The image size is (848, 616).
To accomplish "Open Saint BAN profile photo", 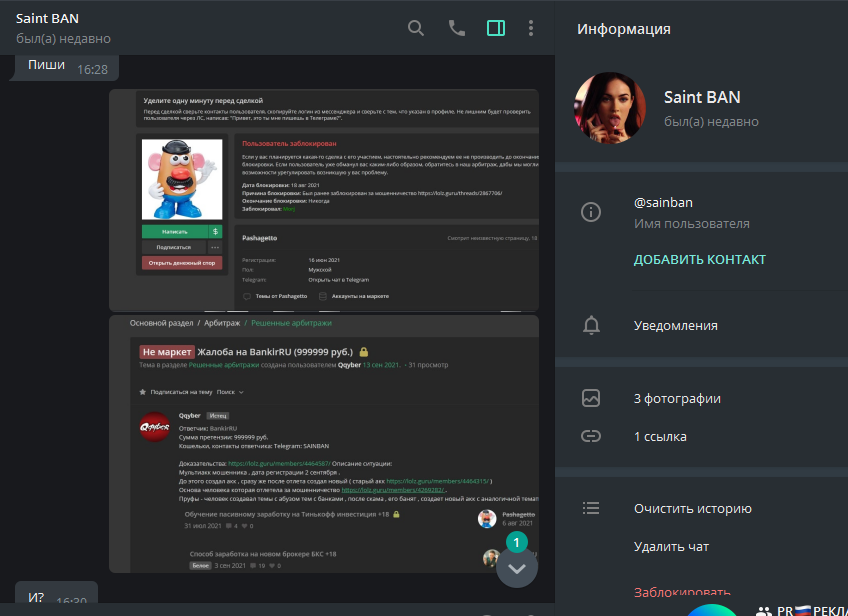I will tap(610, 108).
